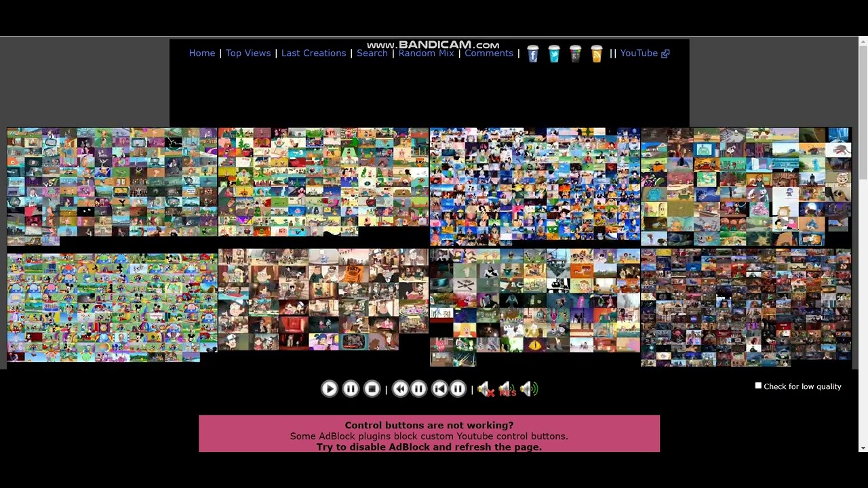The height and width of the screenshot is (488, 868).
Task: Enable Check for low quality checkbox
Action: (758, 386)
